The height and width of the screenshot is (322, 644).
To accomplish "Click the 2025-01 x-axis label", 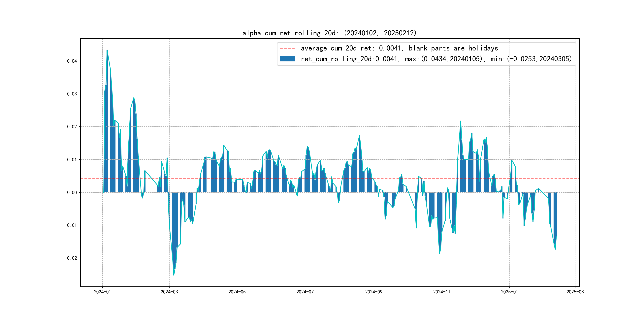I will (509, 292).
